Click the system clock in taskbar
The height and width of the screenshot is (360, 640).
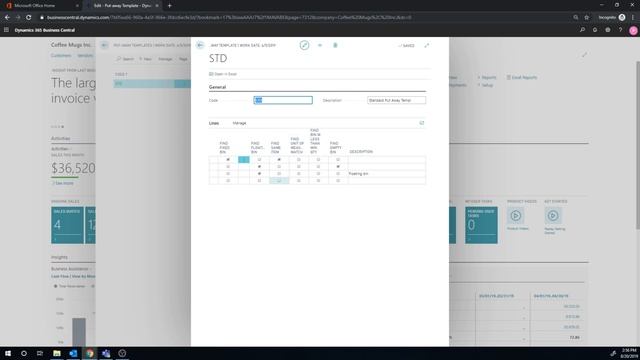629,353
